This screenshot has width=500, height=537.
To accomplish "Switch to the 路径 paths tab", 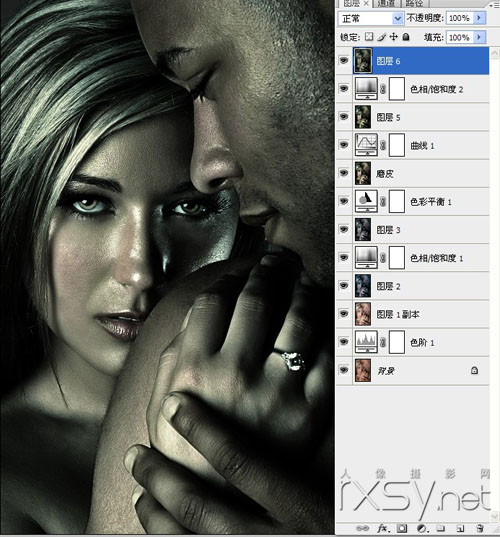I will click(414, 3).
